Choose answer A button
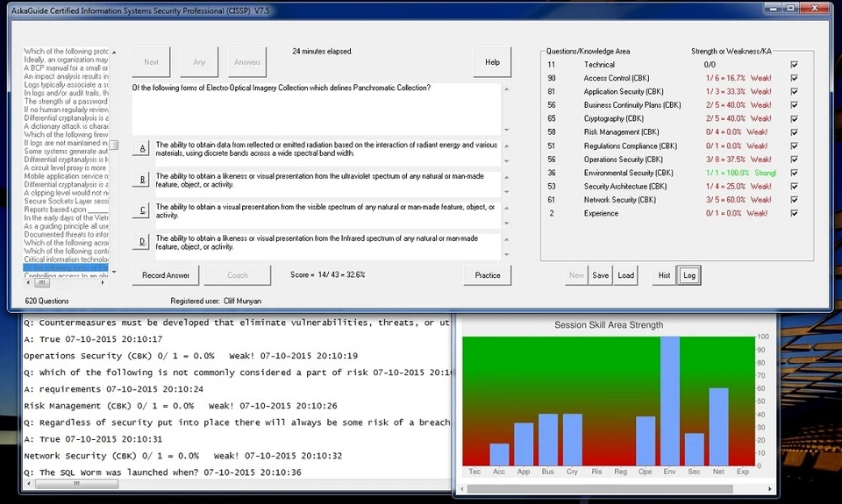The width and height of the screenshot is (842, 504). (141, 149)
